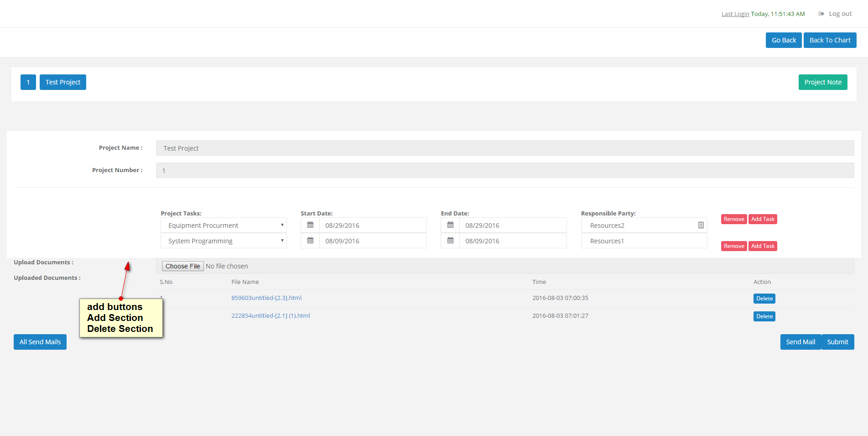Image resolution: width=868 pixels, height=436 pixels.
Task: Click the end date field showing 08/09/2016
Action: click(x=513, y=241)
